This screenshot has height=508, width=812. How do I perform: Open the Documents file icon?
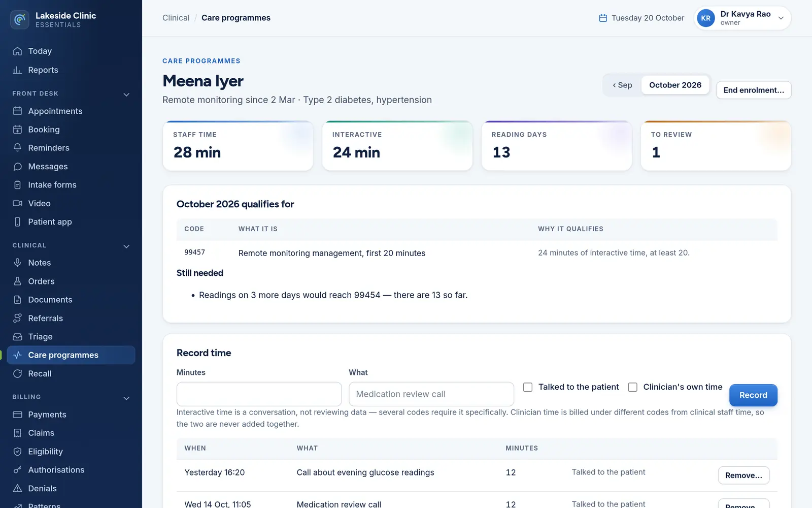tap(18, 300)
